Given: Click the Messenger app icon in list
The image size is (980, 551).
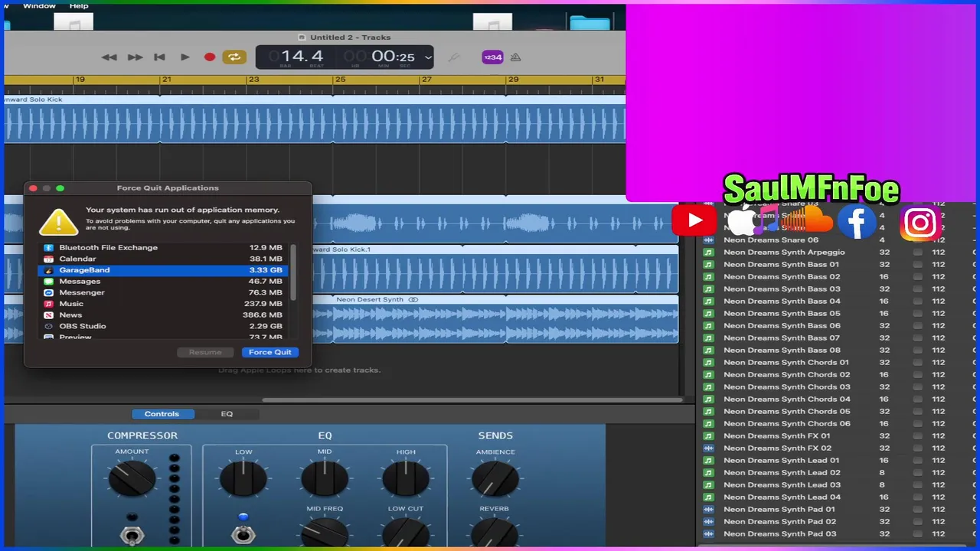Looking at the screenshot, I should click(48, 292).
